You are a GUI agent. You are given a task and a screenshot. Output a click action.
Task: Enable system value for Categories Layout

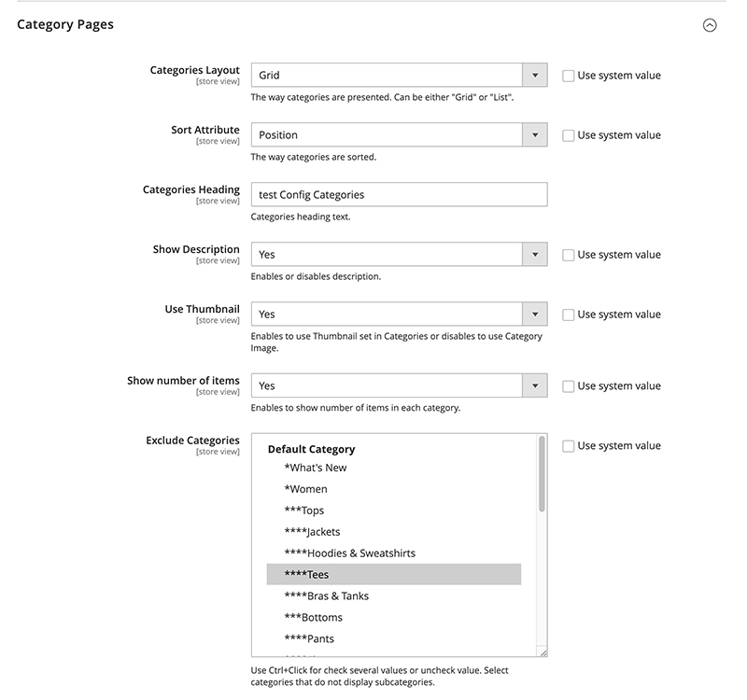[x=569, y=76]
